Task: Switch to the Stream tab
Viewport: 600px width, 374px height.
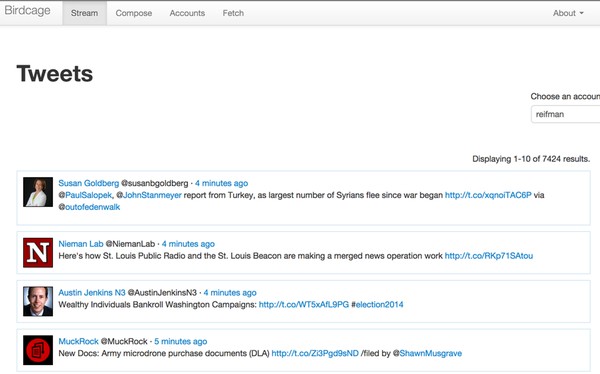Action: point(84,13)
